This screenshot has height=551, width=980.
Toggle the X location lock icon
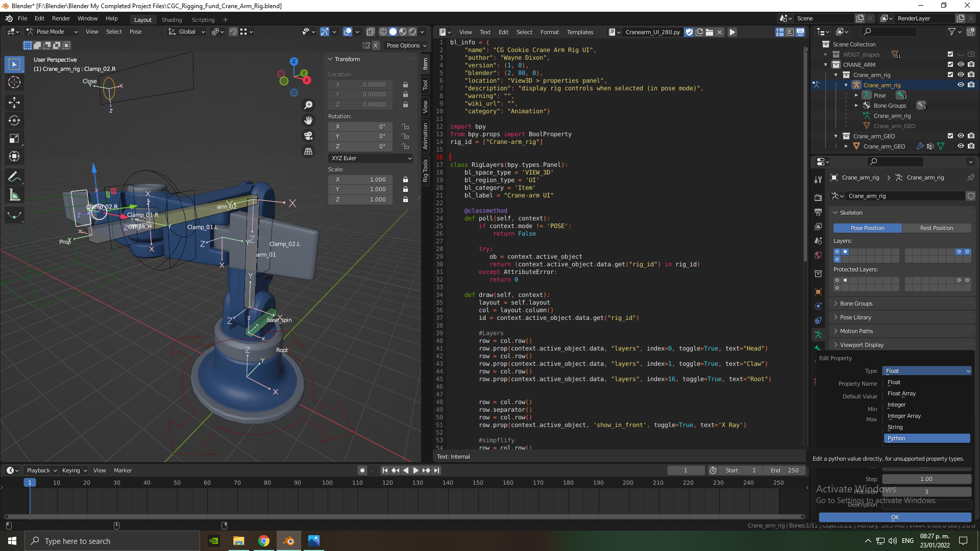click(x=405, y=85)
